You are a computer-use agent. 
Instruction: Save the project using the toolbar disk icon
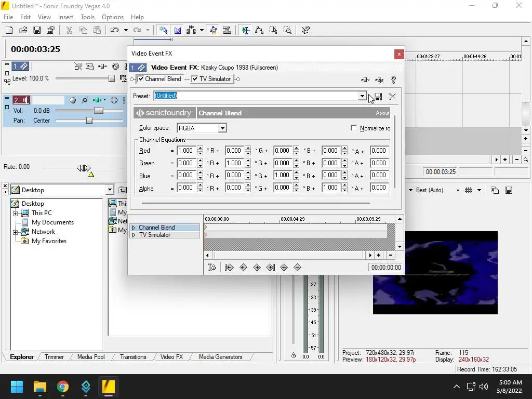coord(37,30)
